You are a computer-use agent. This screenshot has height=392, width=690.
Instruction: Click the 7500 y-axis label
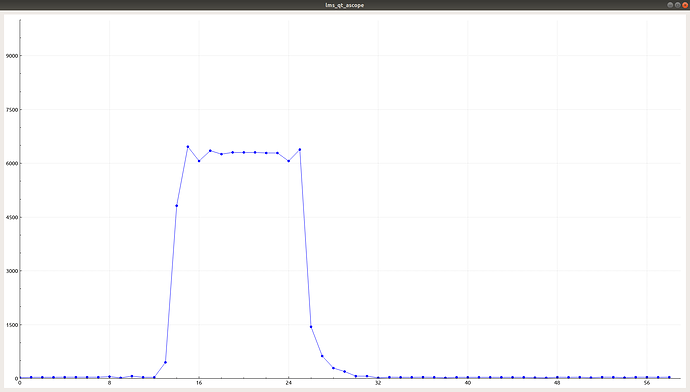(x=11, y=110)
